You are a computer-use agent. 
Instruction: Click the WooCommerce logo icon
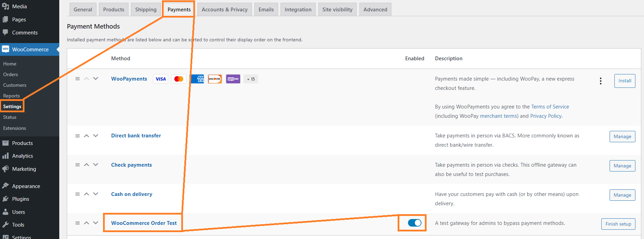6,49
